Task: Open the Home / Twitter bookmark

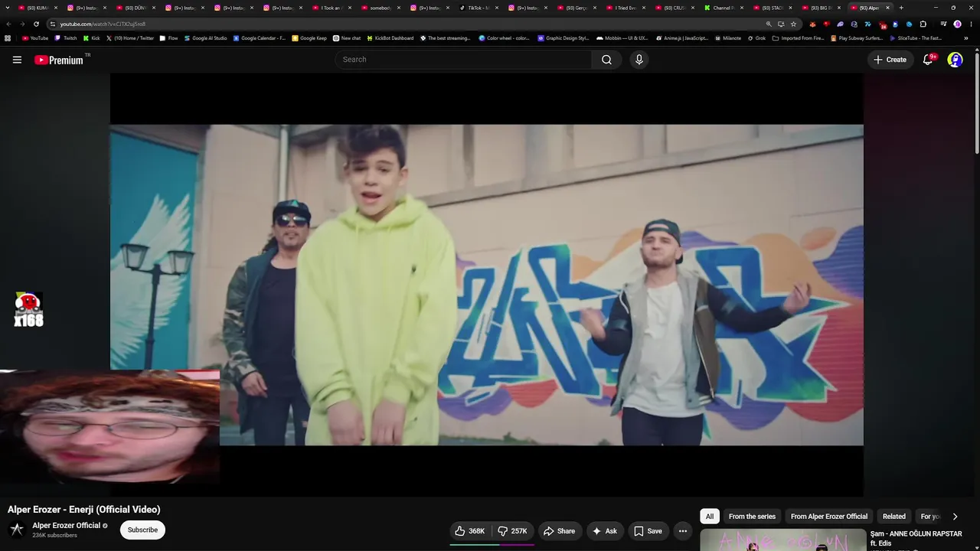Action: (130, 38)
